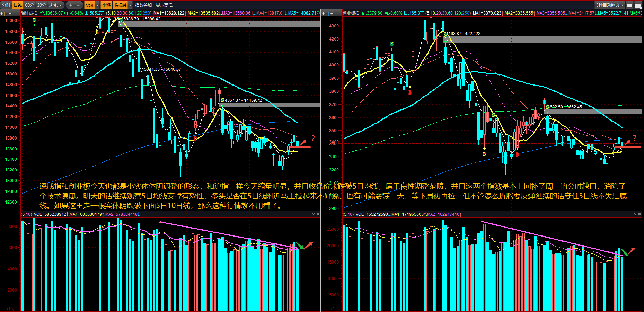Switch to the 60分 period tab
The image size is (644, 312).
[x=29, y=5]
